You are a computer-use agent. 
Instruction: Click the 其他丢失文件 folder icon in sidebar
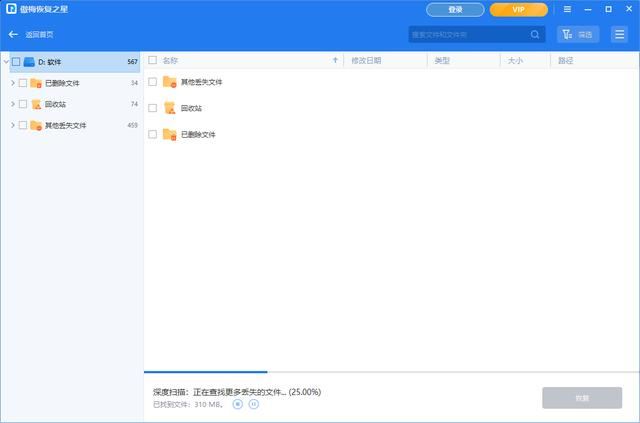click(x=36, y=125)
